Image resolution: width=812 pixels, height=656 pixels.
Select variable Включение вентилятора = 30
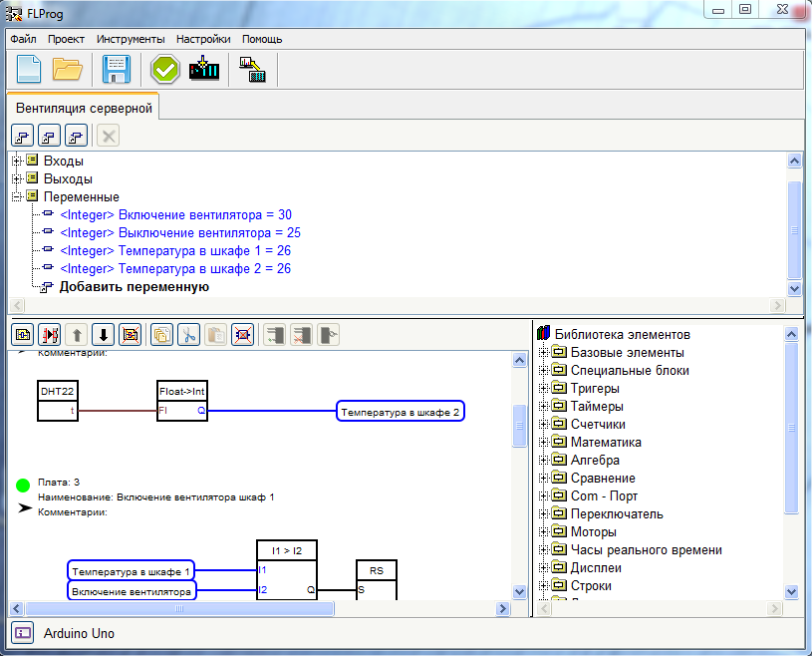click(176, 214)
